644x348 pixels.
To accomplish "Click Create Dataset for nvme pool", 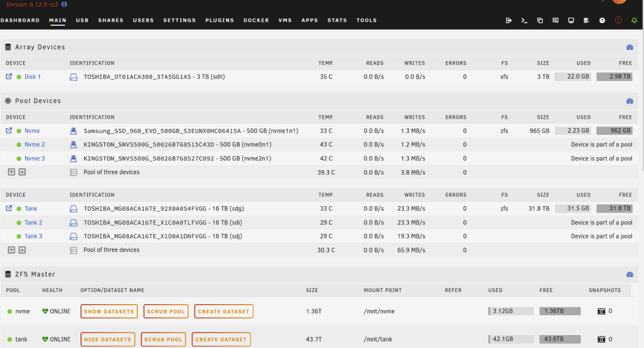I will [x=224, y=311].
